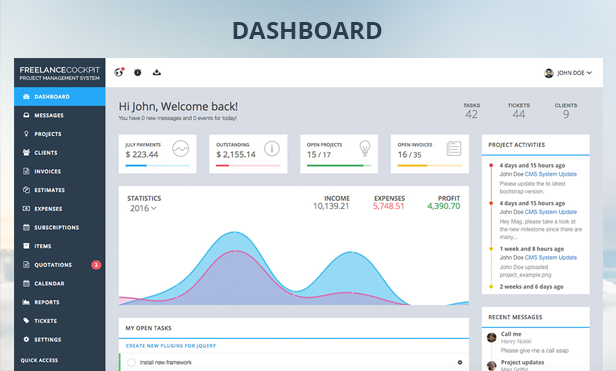Click the Quick Access sidebar heading
Screen dimensions: 616x371
tap(39, 360)
